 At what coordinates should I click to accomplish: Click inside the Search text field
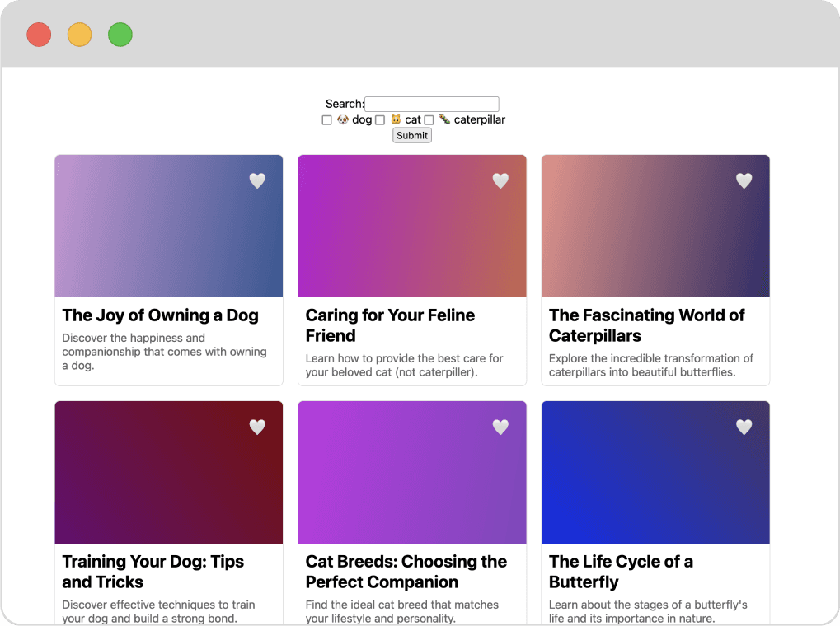pyautogui.click(x=431, y=104)
